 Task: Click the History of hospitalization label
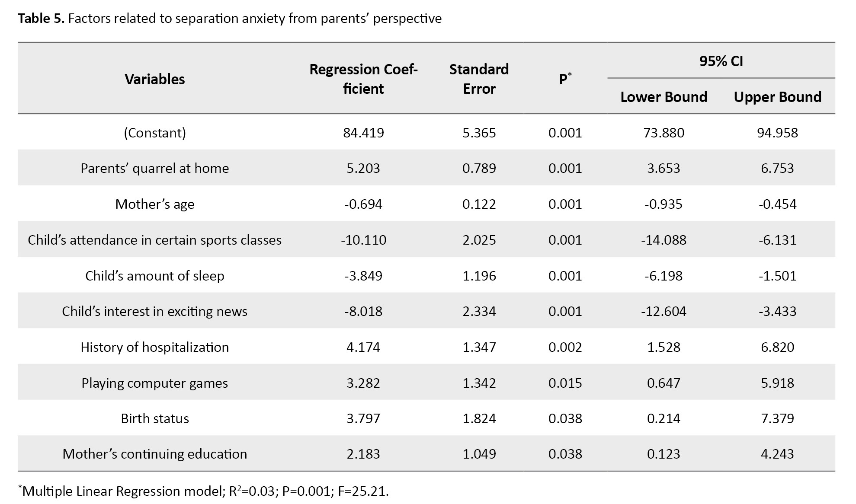(x=154, y=347)
